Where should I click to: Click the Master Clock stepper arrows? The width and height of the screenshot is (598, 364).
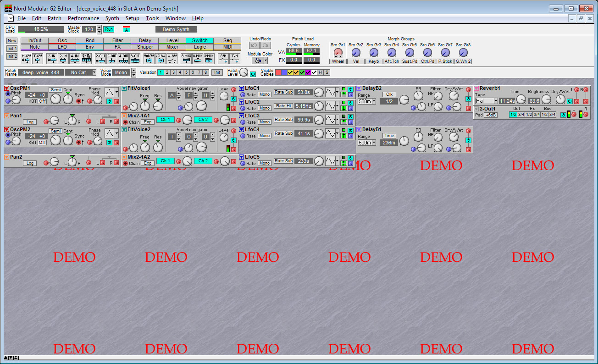point(99,29)
